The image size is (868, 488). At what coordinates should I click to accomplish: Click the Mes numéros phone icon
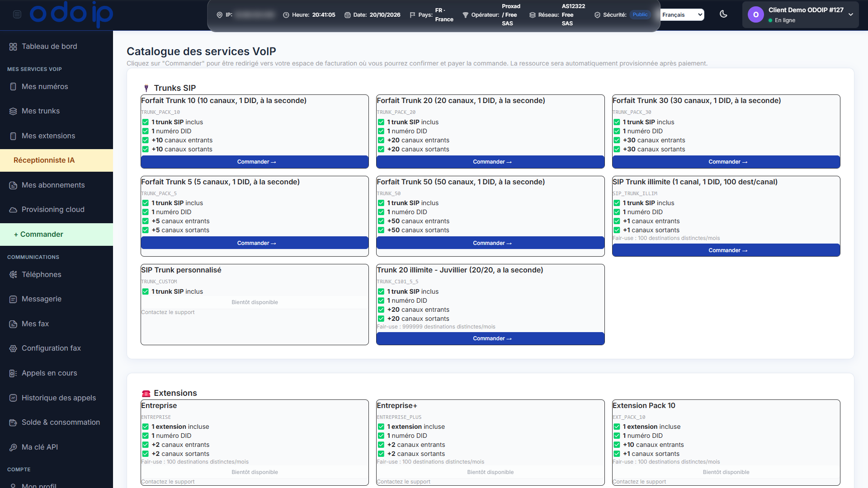pyautogui.click(x=13, y=87)
